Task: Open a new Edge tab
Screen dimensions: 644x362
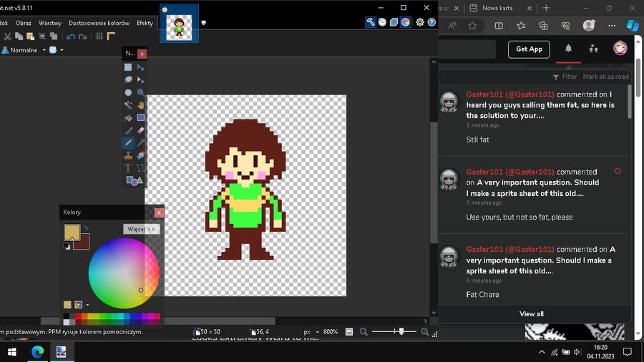Action: pyautogui.click(x=546, y=8)
